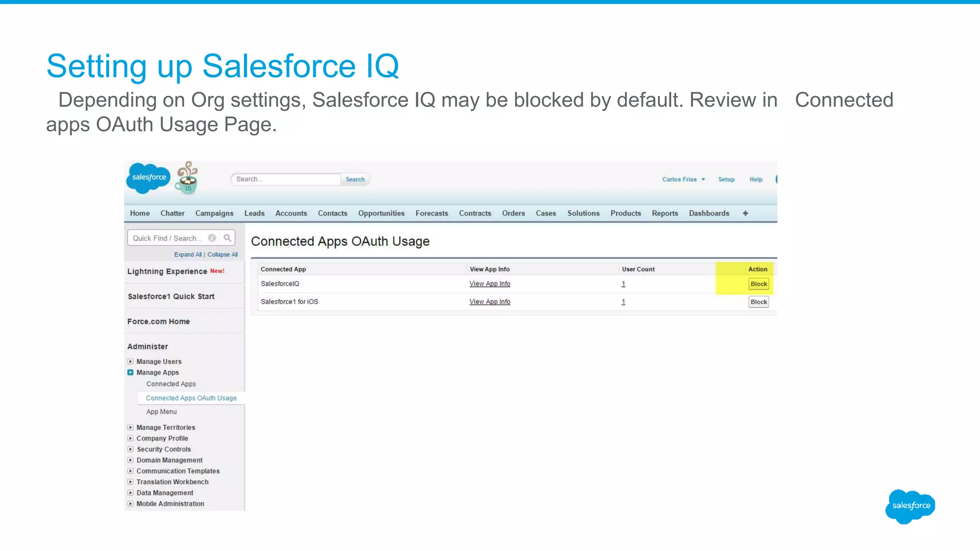Click the Connected App column header
Screen dimensions: 980x551
(283, 269)
